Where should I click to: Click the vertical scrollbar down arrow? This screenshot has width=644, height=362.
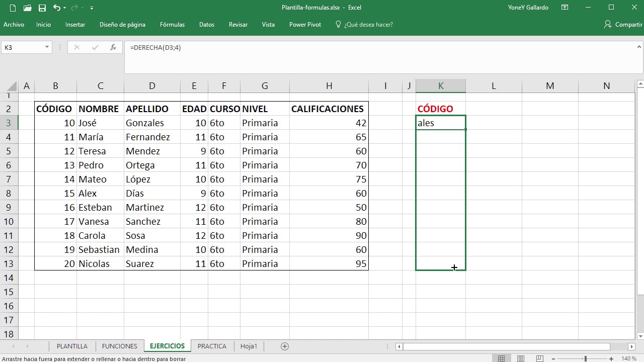coord(640,336)
